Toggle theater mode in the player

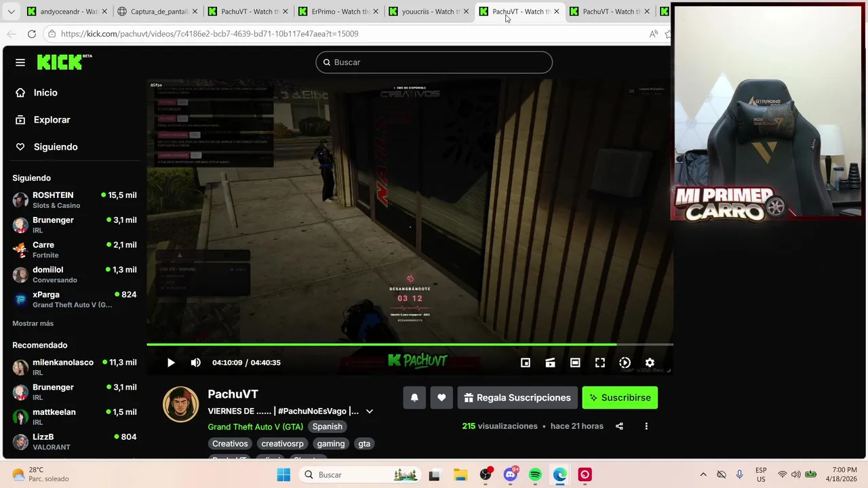pos(575,363)
